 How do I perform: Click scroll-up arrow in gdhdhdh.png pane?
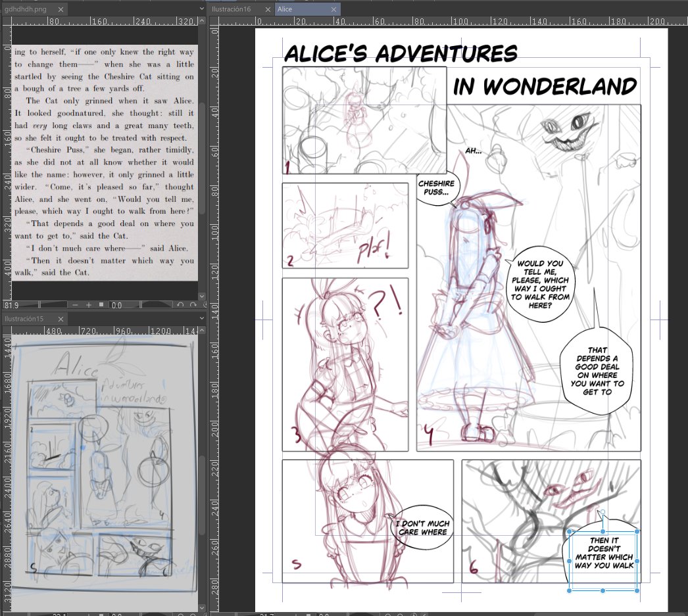coord(202,20)
